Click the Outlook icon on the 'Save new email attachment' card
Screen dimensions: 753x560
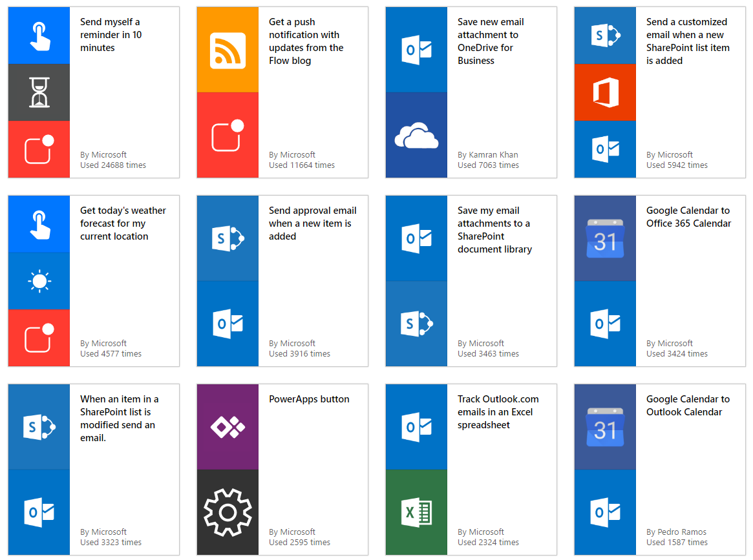pyautogui.click(x=416, y=50)
